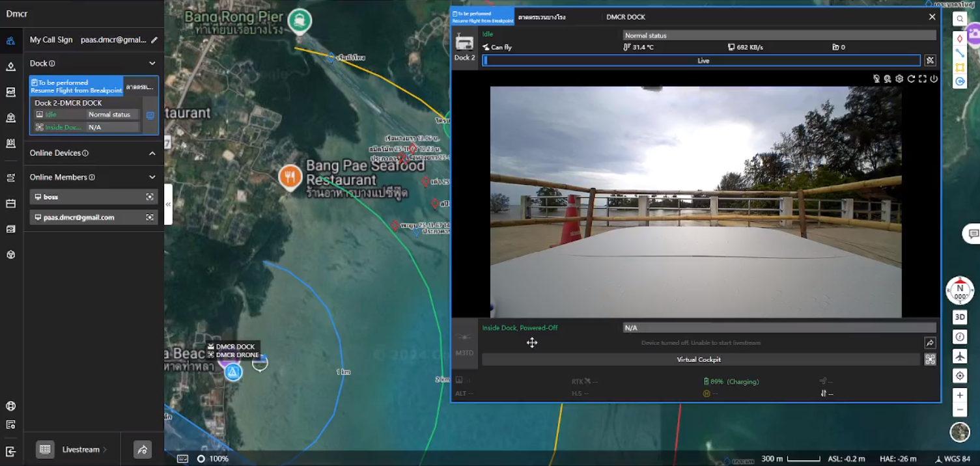Collapse left panel with double-arrow handle
Screen dimensions: 980x466
(x=168, y=204)
